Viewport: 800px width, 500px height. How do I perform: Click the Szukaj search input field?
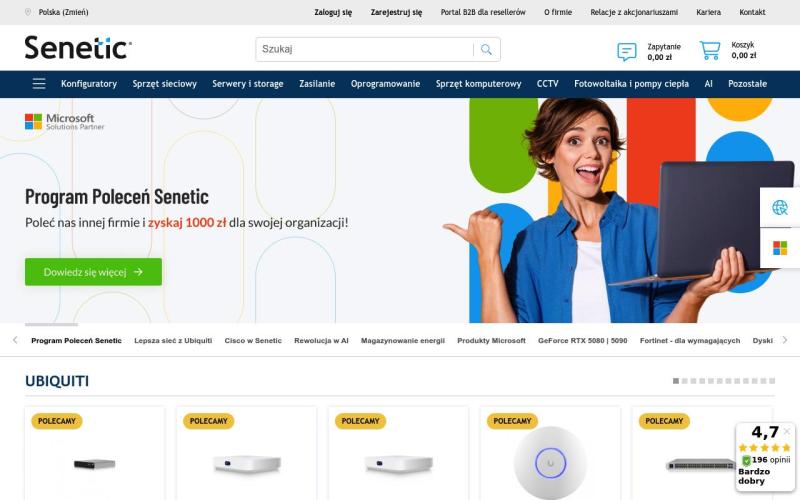(365, 49)
